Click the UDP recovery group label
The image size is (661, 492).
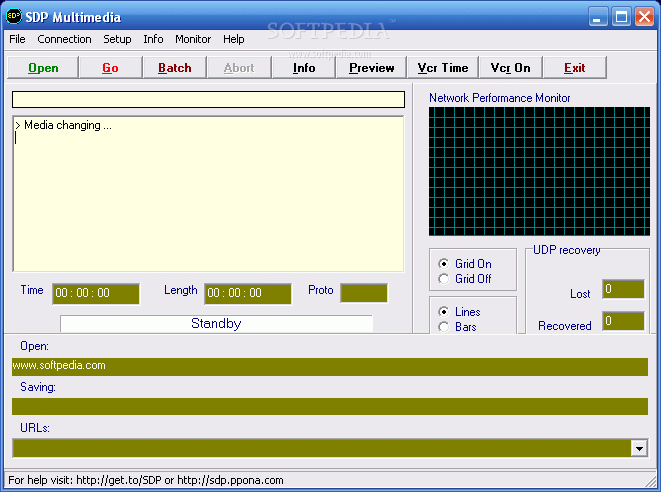tap(567, 250)
